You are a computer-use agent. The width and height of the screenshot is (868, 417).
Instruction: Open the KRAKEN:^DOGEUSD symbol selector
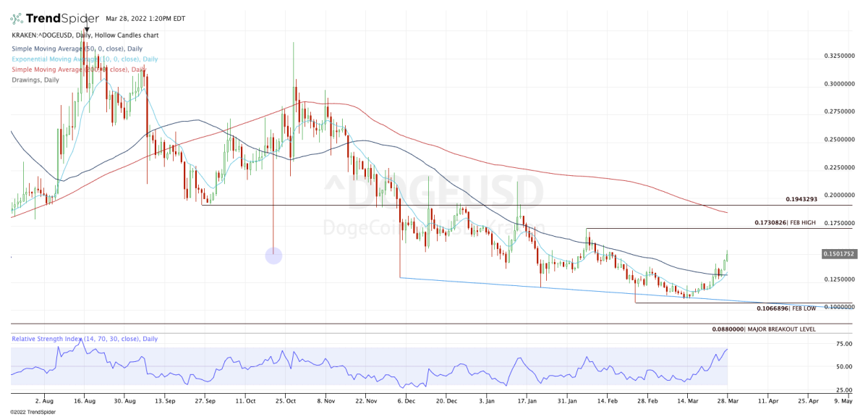tap(41, 35)
